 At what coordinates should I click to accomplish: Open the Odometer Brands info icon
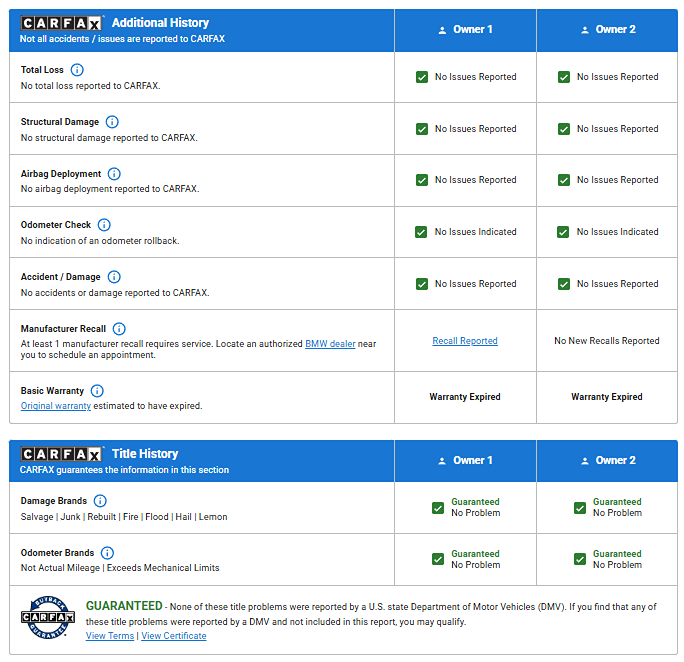pos(107,553)
